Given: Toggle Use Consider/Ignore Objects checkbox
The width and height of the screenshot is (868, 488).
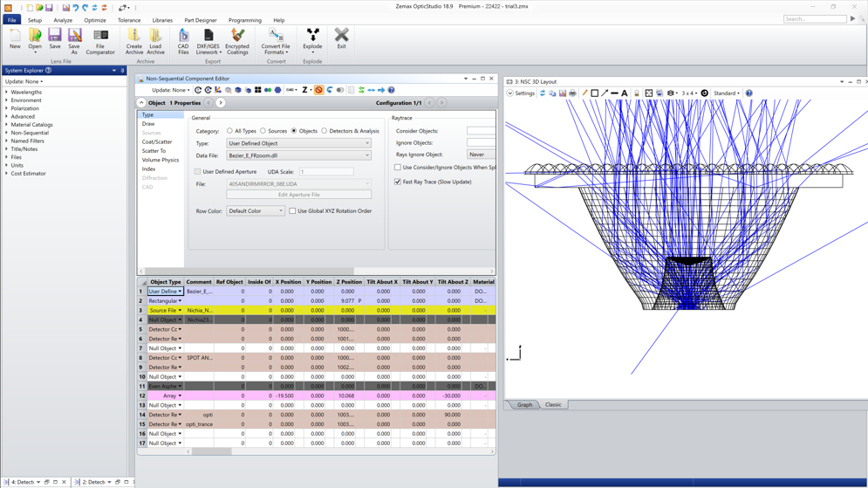Looking at the screenshot, I should point(398,168).
